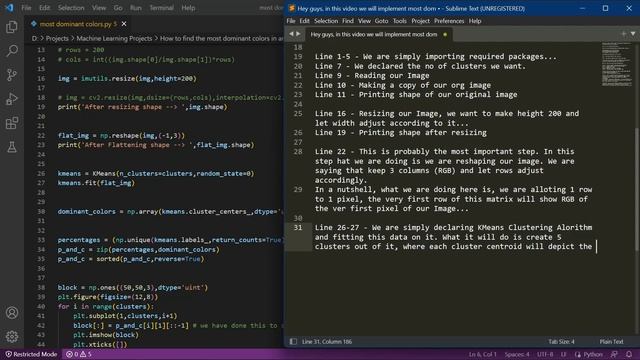
Task: Open Run and Debug view in VS Code
Action: point(12,99)
